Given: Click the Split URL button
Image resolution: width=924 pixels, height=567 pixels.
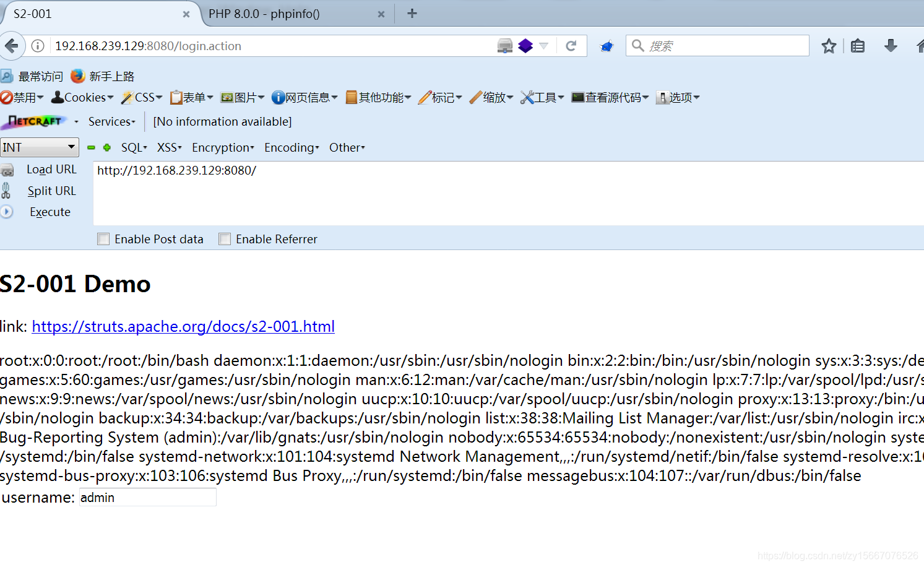Looking at the screenshot, I should [x=51, y=191].
